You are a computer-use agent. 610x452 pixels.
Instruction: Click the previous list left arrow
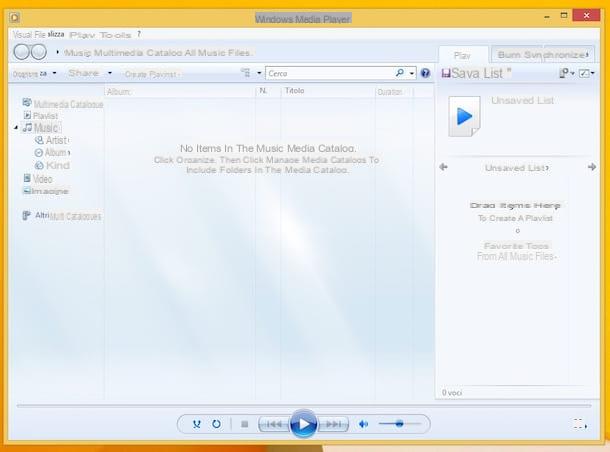pos(443,167)
